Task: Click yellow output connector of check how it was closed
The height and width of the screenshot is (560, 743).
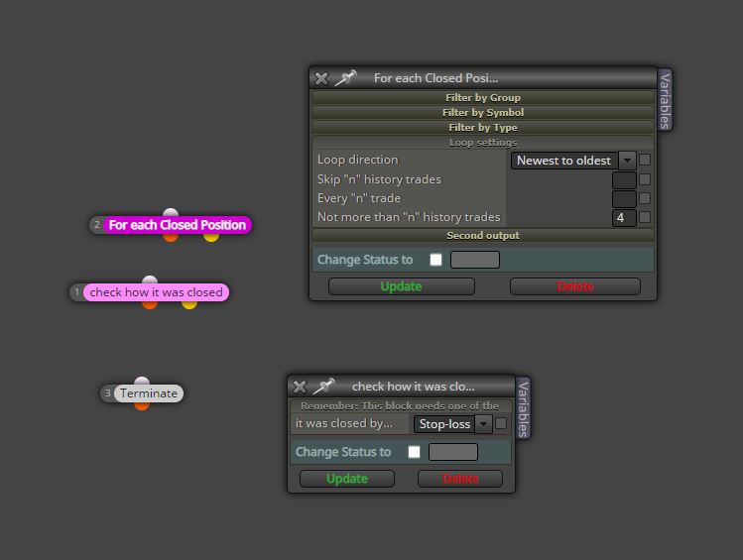Action: [189, 304]
